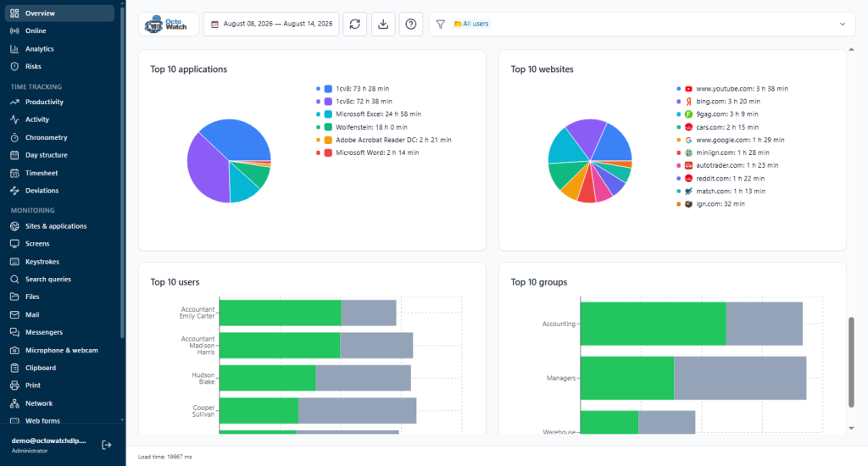Toggle www.youtube.com legend entry

point(732,89)
